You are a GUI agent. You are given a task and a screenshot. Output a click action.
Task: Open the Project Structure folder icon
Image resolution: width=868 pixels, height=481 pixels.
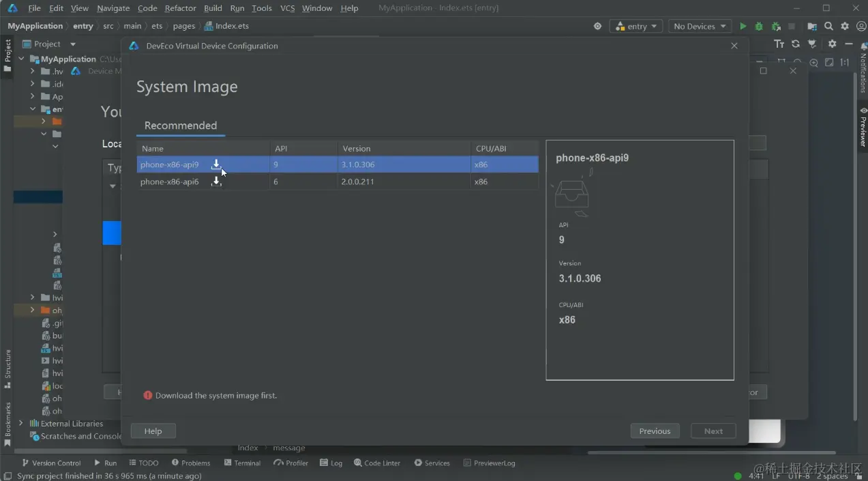[812, 27]
